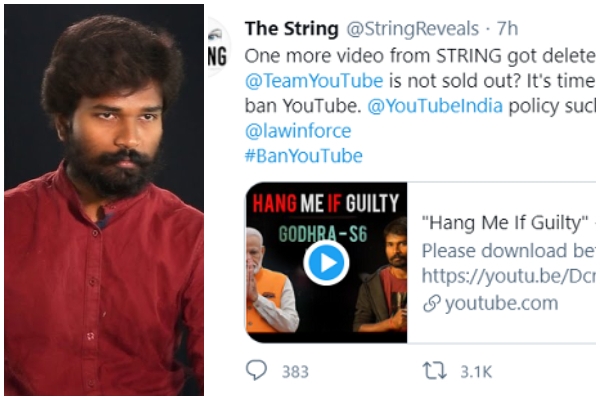Click the "Please download" card description text

coord(507,250)
